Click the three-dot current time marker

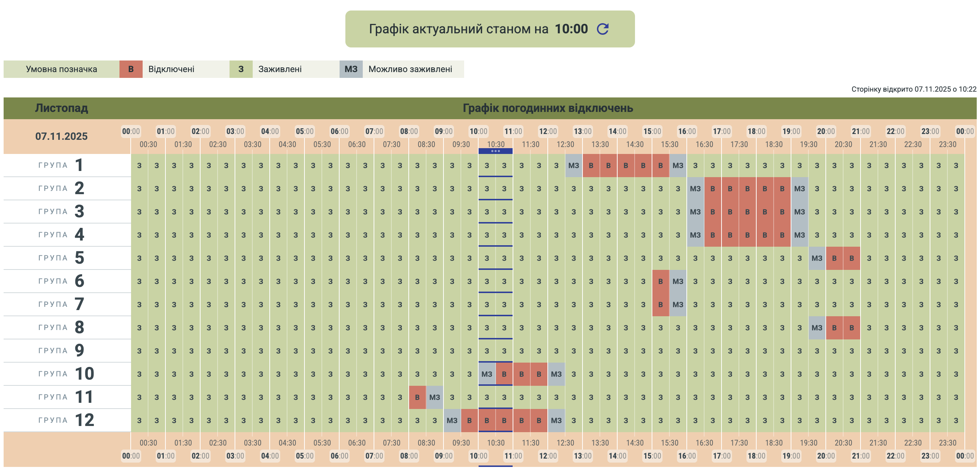point(495,151)
